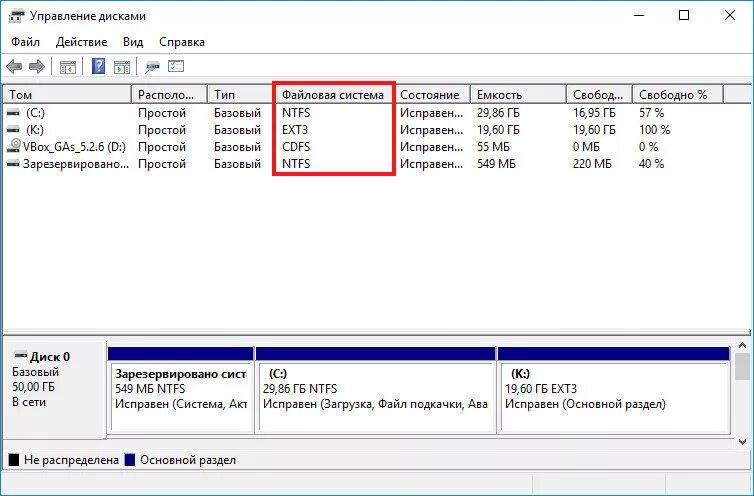Click 220 МБ free space cell
Viewport: 754px width, 496px height.
click(x=592, y=164)
